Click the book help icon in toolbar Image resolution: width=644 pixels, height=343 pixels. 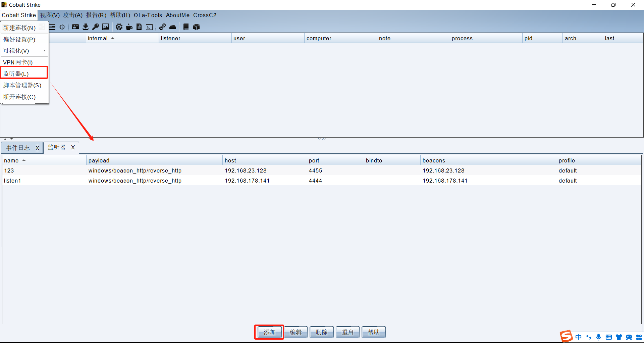[x=186, y=27]
